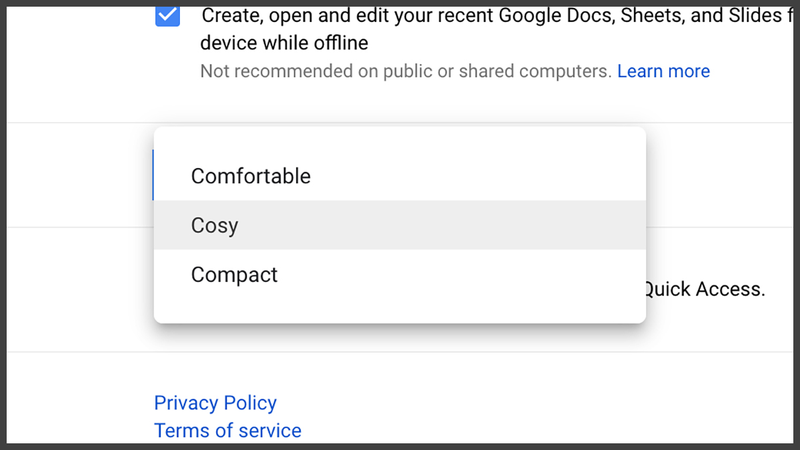Select the Comfortable density option
This screenshot has width=800, height=450.
tap(399, 176)
